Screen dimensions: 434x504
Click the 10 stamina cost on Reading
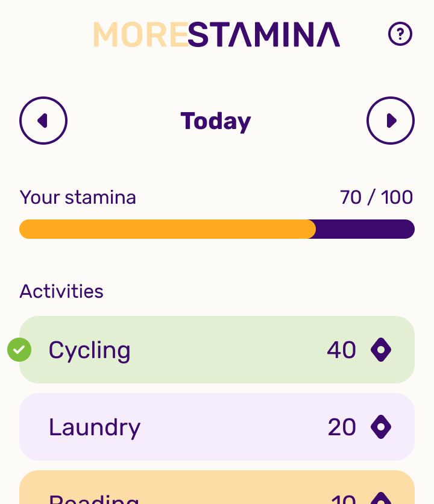(343, 500)
